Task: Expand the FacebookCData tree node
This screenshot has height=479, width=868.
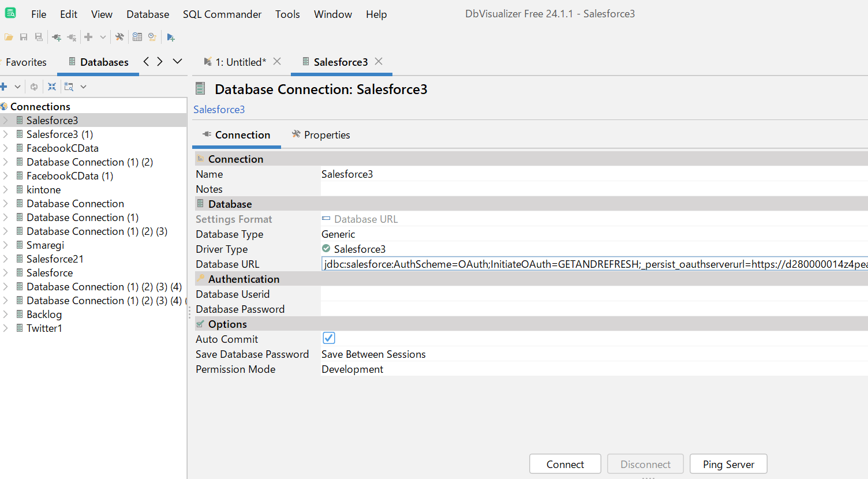Action: click(5, 148)
